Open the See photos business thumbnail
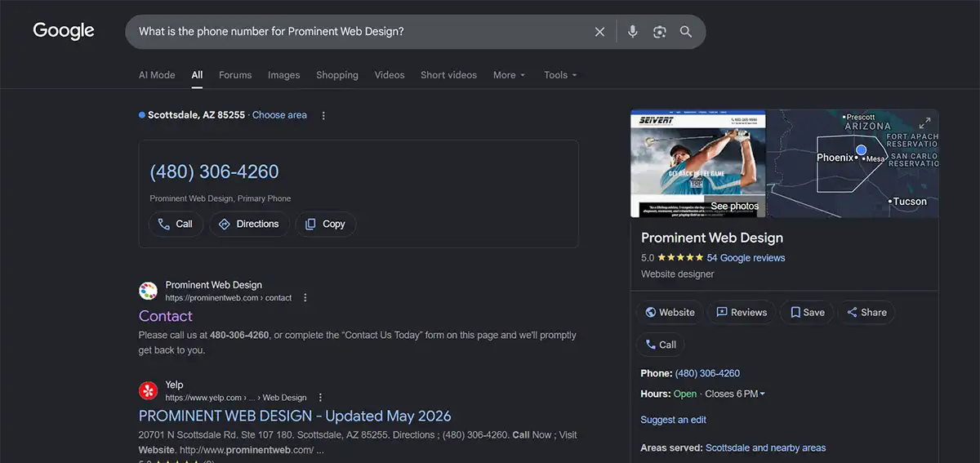 tap(698, 163)
